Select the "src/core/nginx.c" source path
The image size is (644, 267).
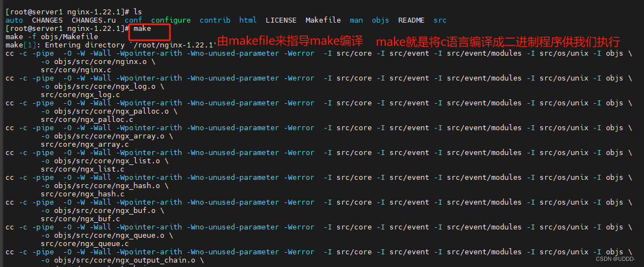click(x=76, y=70)
